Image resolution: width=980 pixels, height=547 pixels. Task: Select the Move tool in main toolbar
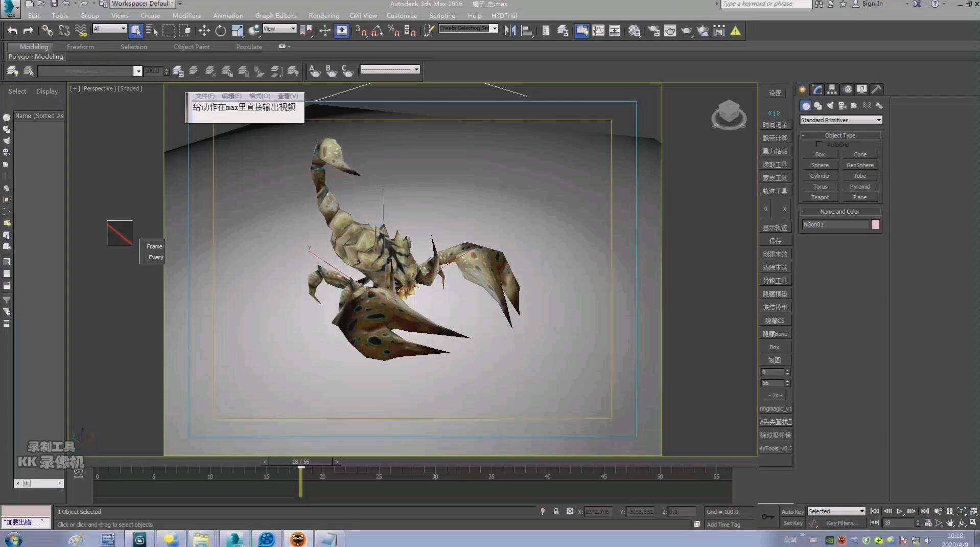(204, 31)
